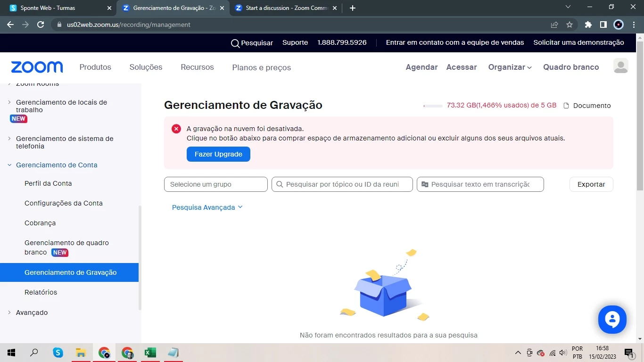Viewport: 644px width, 362px height.
Task: Expand Pesquisa Avançada options
Action: (x=207, y=207)
